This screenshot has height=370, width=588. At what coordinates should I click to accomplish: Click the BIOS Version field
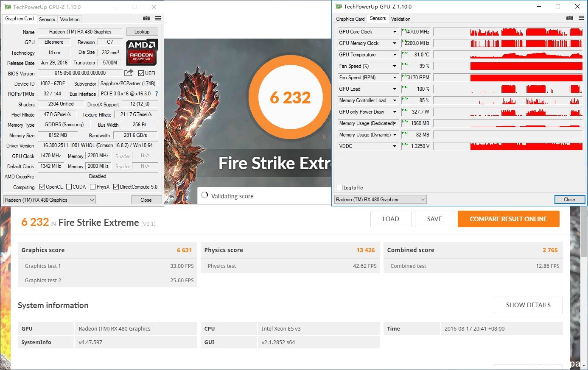[x=80, y=73]
